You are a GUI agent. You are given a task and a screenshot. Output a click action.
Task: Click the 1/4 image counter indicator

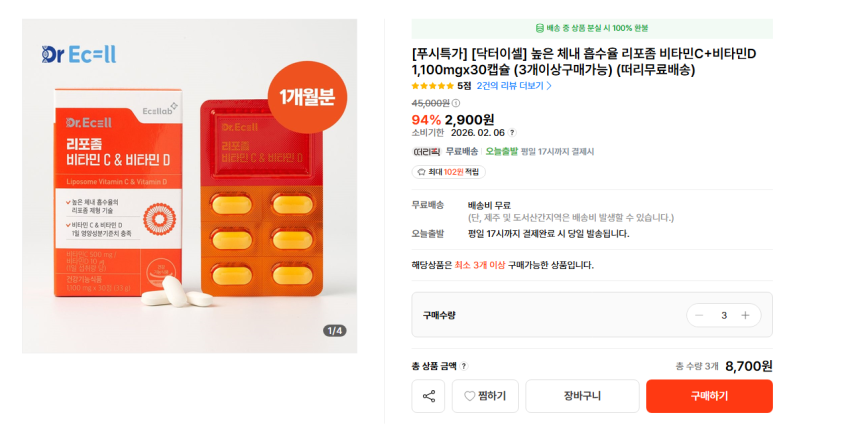point(334,331)
